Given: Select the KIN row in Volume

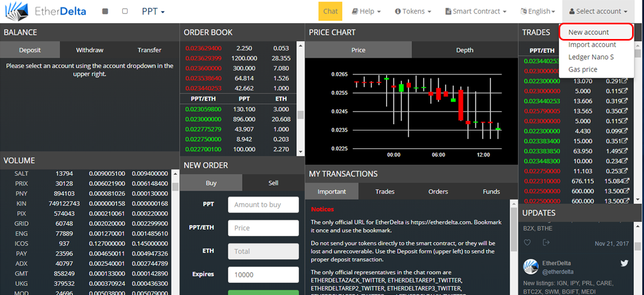Looking at the screenshot, I should [x=86, y=204].
